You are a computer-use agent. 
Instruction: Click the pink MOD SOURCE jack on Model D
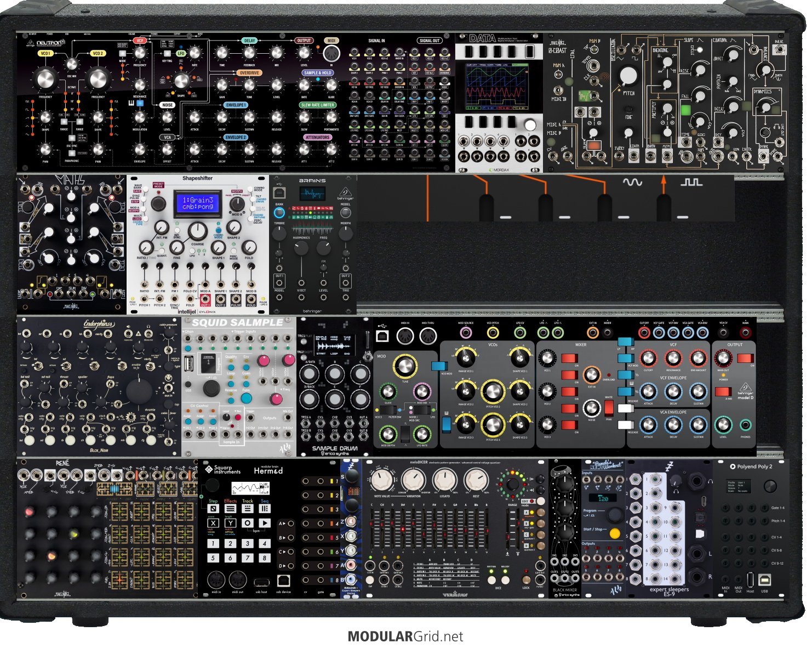pyautogui.click(x=466, y=332)
